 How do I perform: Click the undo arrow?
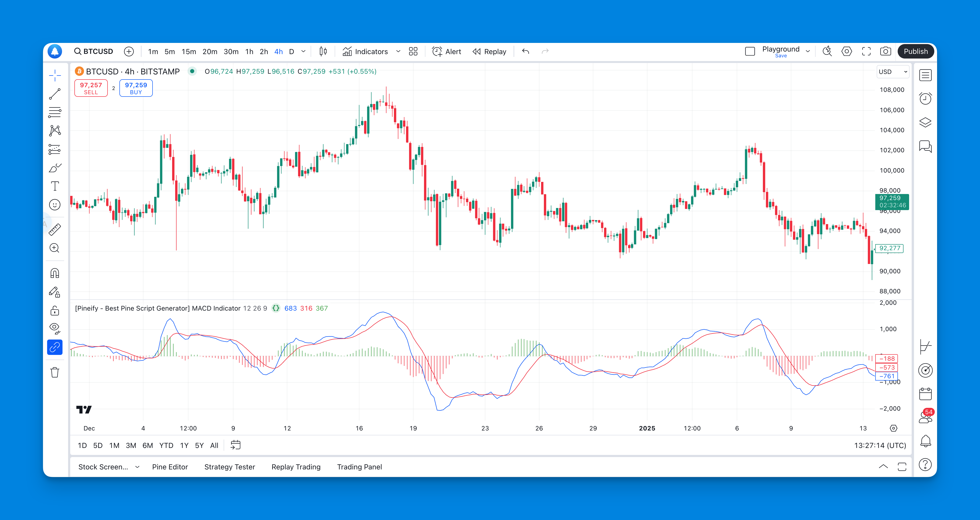525,51
